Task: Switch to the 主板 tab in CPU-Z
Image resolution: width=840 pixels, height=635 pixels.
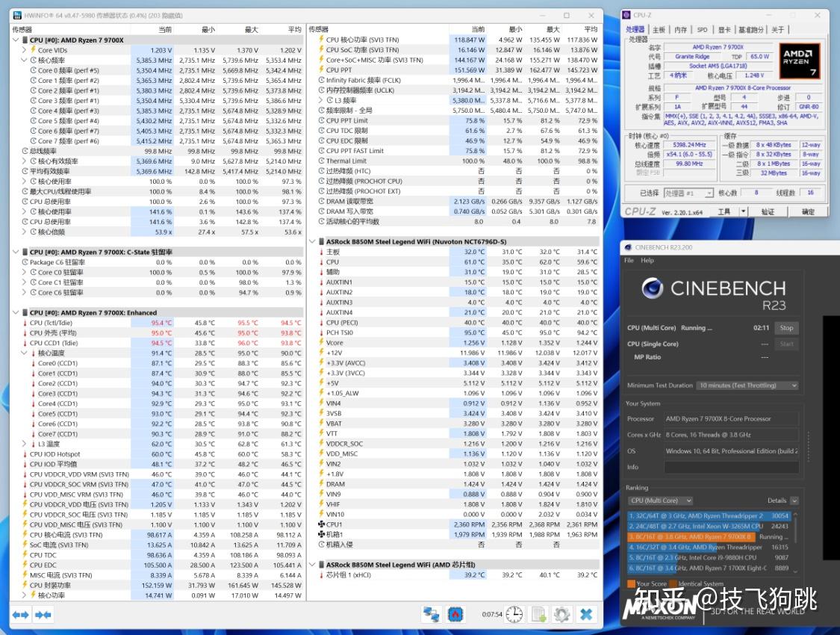Action: [659, 30]
